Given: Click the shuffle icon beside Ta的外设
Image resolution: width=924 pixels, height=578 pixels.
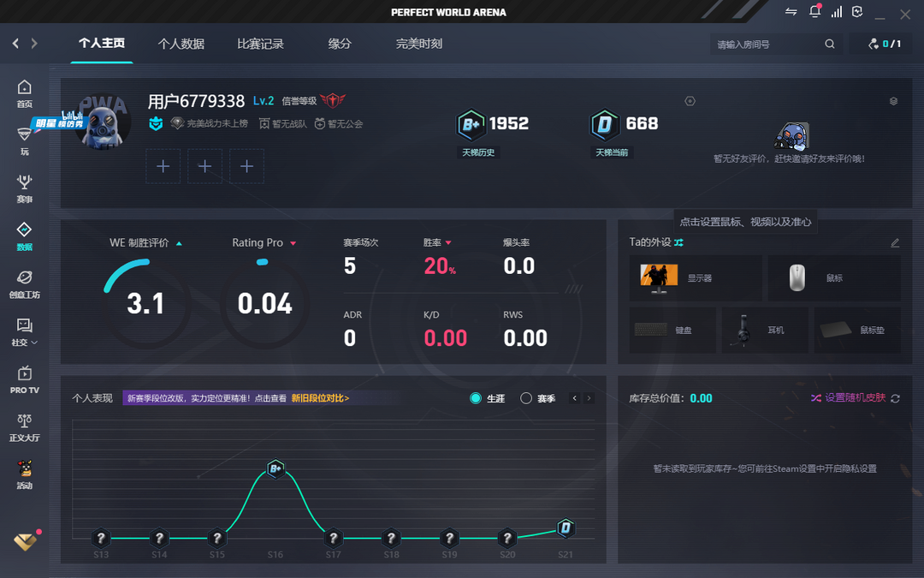Looking at the screenshot, I should coord(678,242).
